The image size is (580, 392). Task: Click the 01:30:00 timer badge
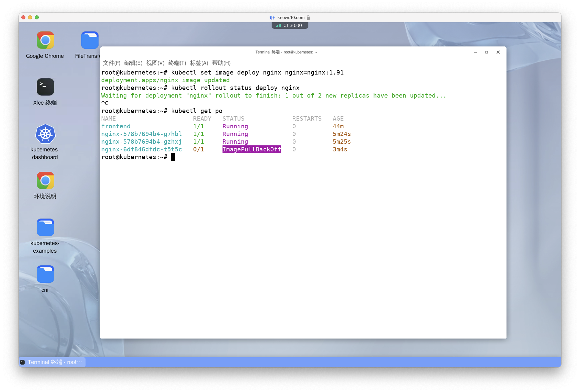coord(290,25)
